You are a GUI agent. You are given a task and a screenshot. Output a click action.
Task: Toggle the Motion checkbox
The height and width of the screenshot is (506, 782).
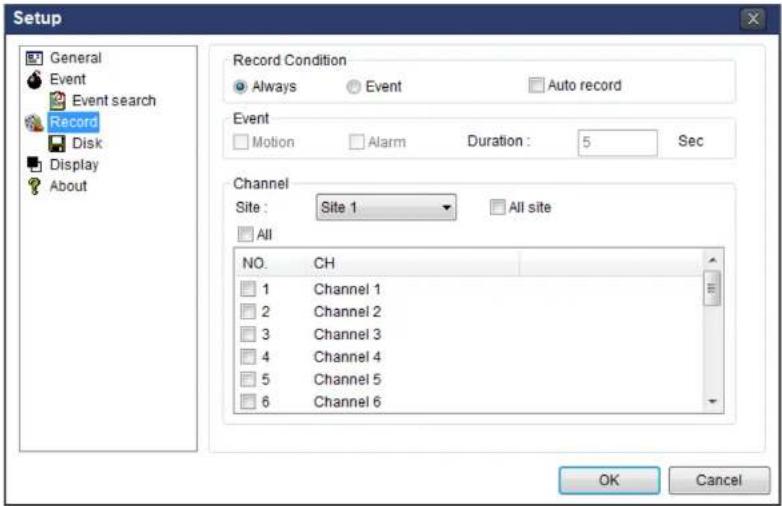coord(241,142)
